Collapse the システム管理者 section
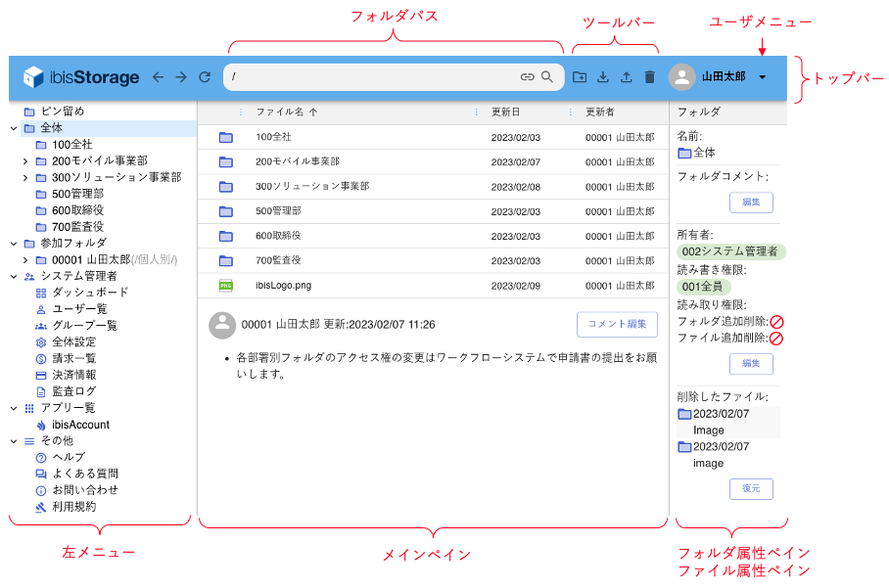Image resolution: width=889 pixels, height=588 pixels. 13,277
